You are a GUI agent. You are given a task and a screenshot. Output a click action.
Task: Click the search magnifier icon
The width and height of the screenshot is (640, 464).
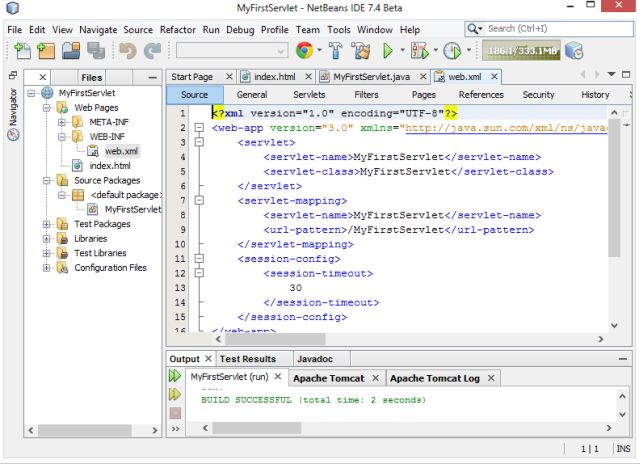(x=472, y=29)
